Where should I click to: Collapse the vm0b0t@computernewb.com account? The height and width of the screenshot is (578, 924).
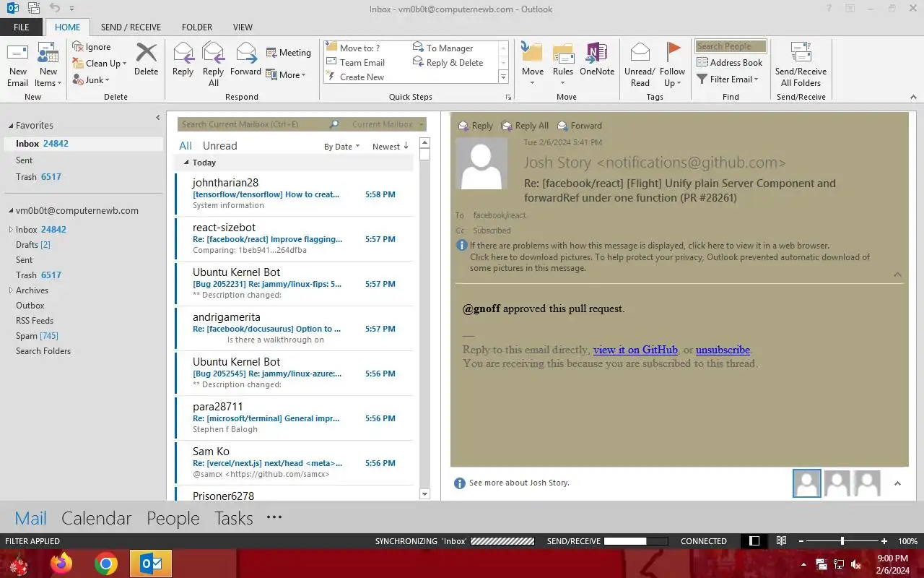click(x=11, y=211)
